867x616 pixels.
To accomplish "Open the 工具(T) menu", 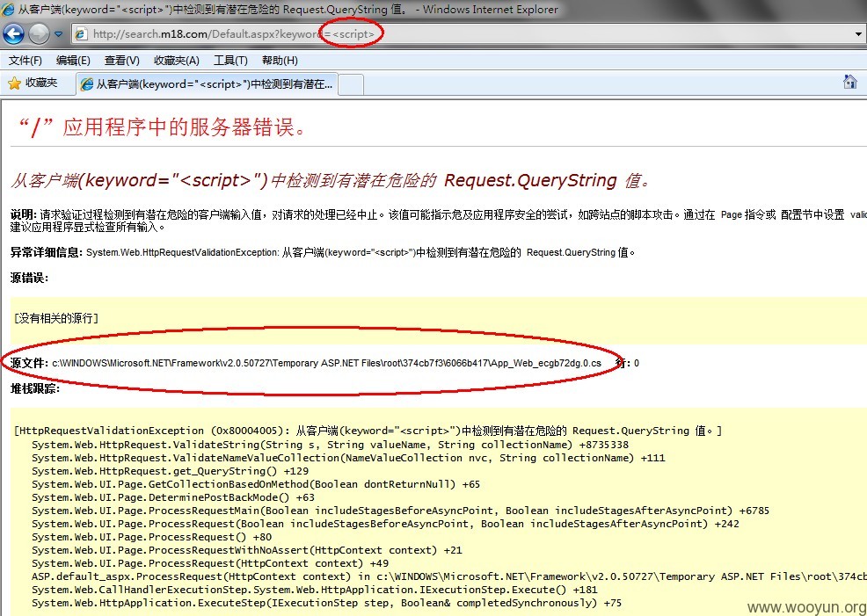I will [x=230, y=61].
